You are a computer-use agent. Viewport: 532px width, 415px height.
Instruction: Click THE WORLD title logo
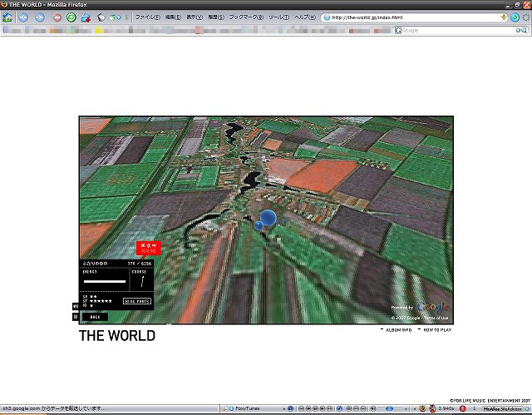coord(117,336)
